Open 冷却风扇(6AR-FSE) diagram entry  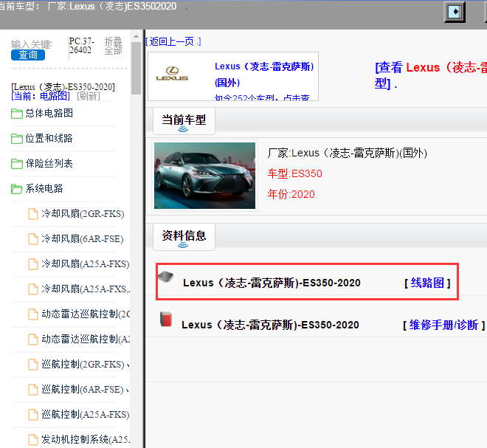(x=83, y=239)
